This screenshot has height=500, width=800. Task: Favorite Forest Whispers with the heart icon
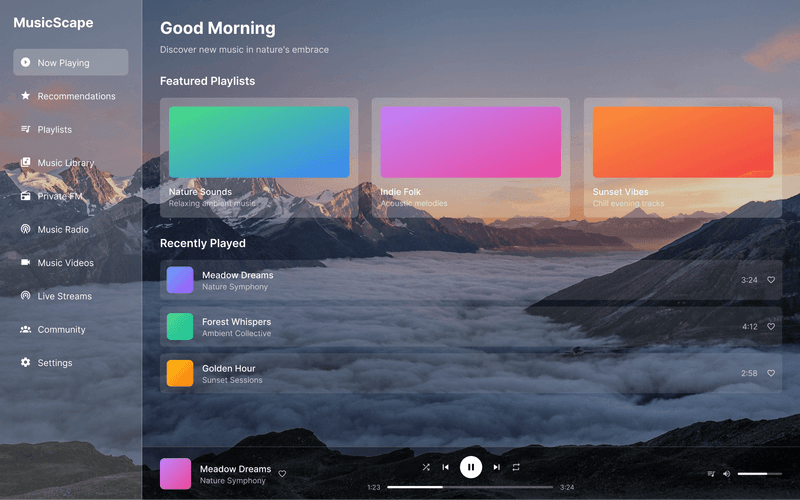(x=771, y=327)
